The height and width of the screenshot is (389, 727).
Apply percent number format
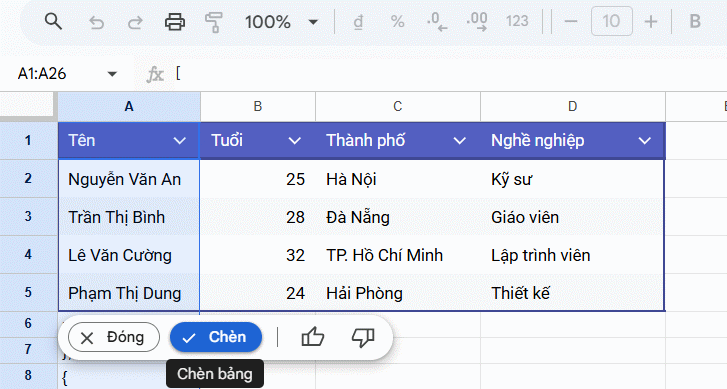pos(397,22)
